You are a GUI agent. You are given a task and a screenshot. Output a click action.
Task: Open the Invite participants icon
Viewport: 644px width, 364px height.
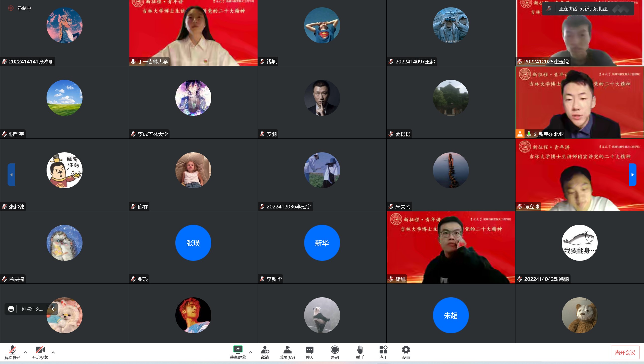[265, 350]
